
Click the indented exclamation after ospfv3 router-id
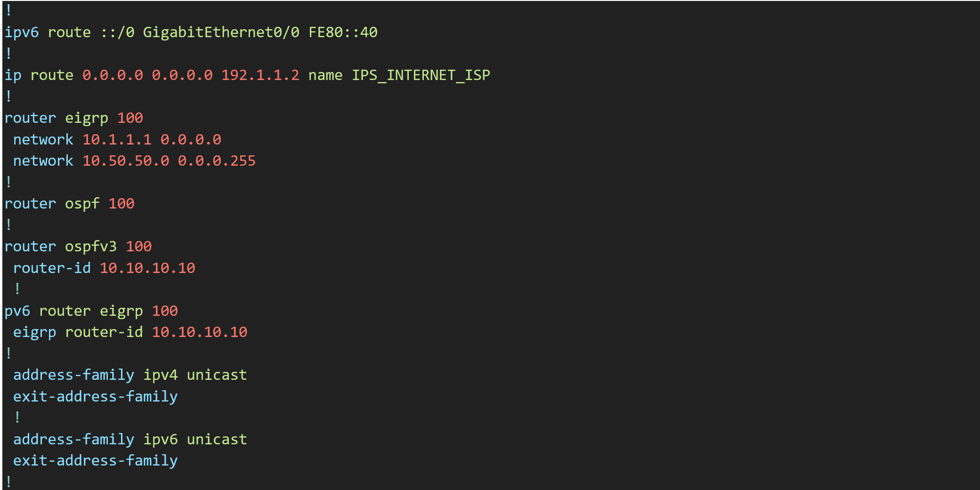tap(17, 289)
